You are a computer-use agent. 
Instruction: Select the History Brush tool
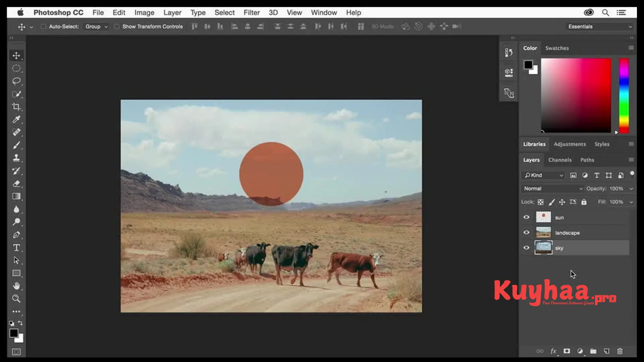(x=16, y=171)
